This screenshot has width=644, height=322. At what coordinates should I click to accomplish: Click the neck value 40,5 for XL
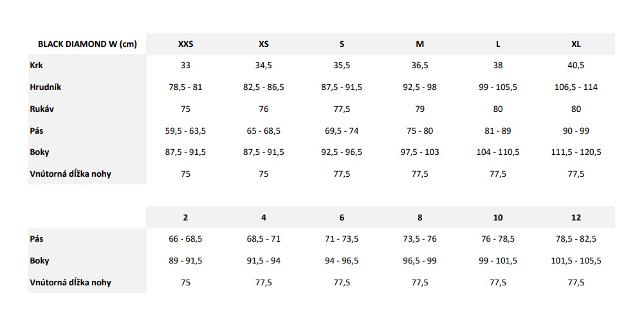click(x=576, y=65)
